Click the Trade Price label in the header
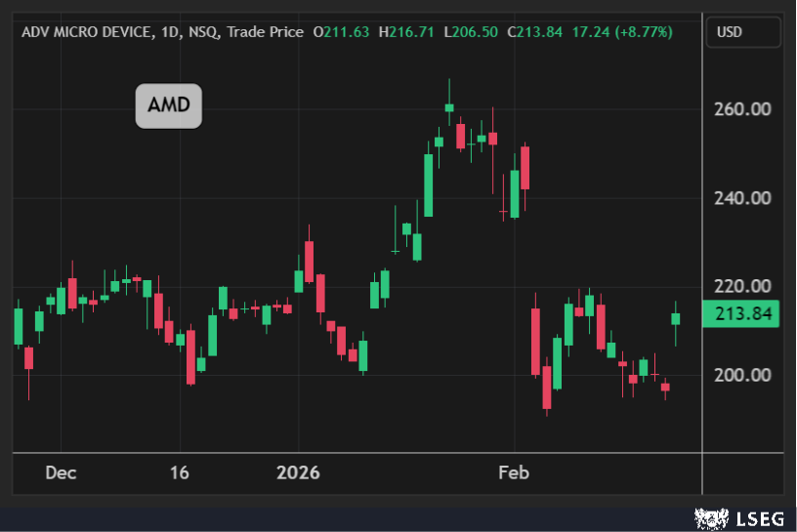Viewport: 797px width, 532px height. tap(266, 32)
